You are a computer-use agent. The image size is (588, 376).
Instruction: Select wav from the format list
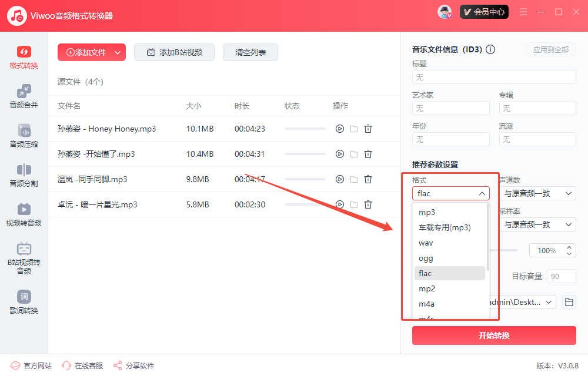426,243
